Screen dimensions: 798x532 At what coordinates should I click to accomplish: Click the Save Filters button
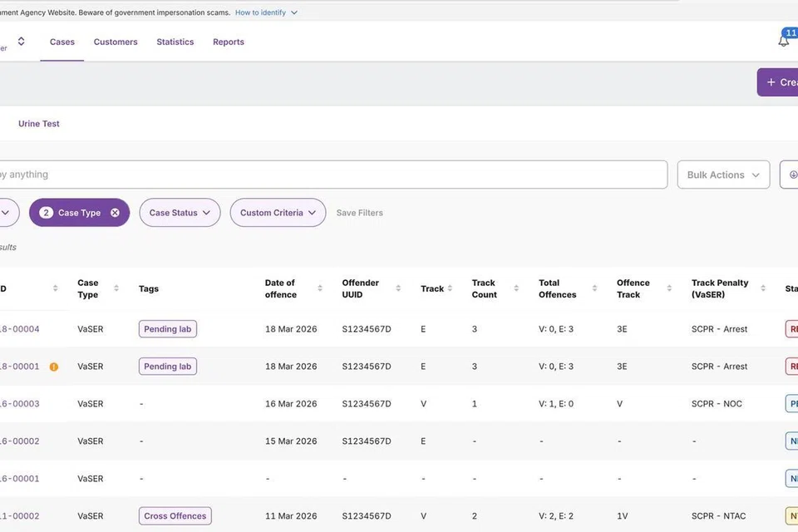point(359,213)
